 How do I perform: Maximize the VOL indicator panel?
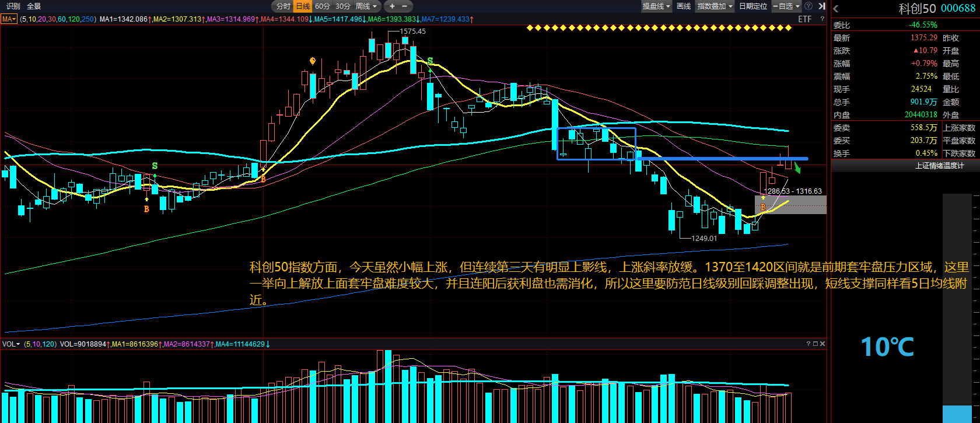click(815, 344)
